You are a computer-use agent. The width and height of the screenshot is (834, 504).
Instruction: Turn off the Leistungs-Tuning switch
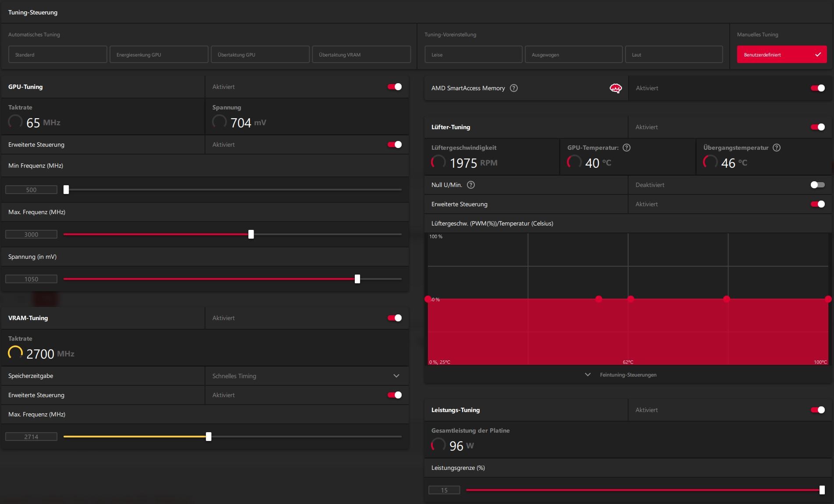(x=818, y=410)
